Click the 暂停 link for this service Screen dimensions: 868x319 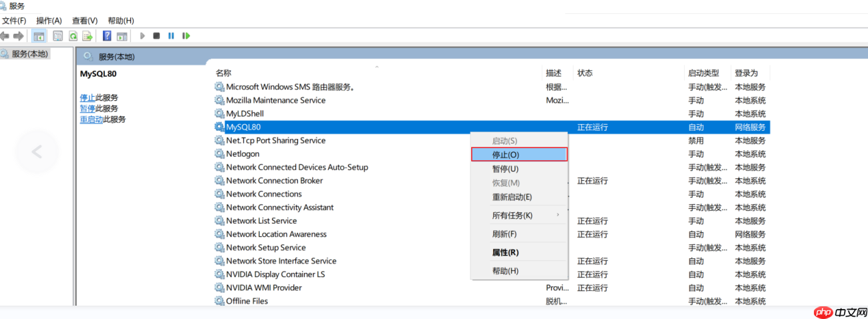(x=88, y=108)
